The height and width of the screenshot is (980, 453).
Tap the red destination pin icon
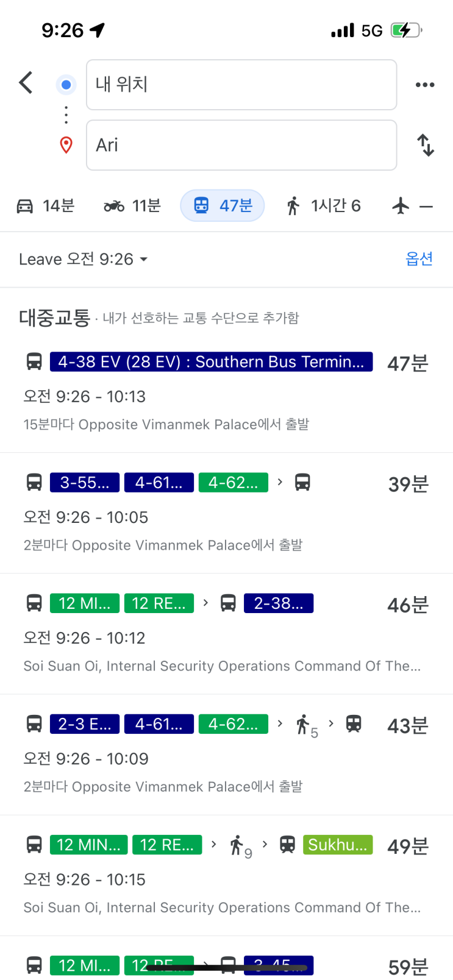tap(66, 145)
